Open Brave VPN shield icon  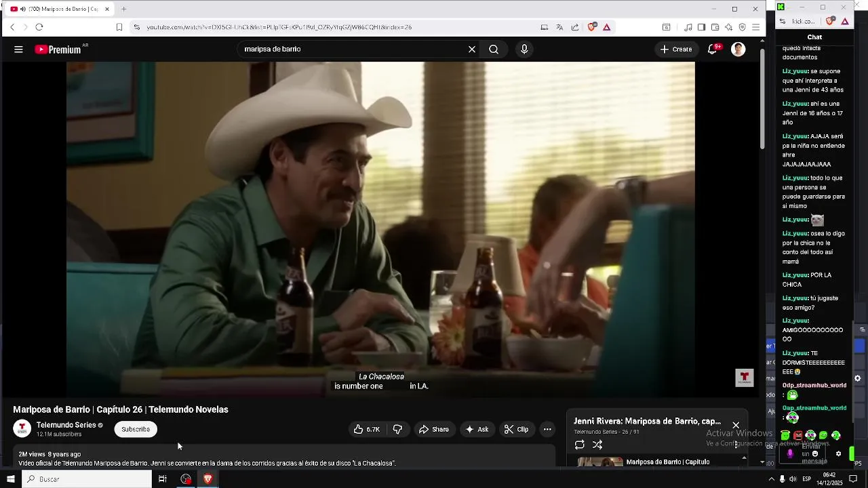point(742,27)
